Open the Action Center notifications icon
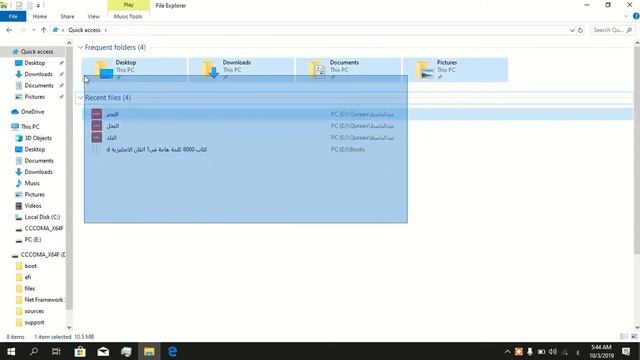The height and width of the screenshot is (360, 640). 626,351
